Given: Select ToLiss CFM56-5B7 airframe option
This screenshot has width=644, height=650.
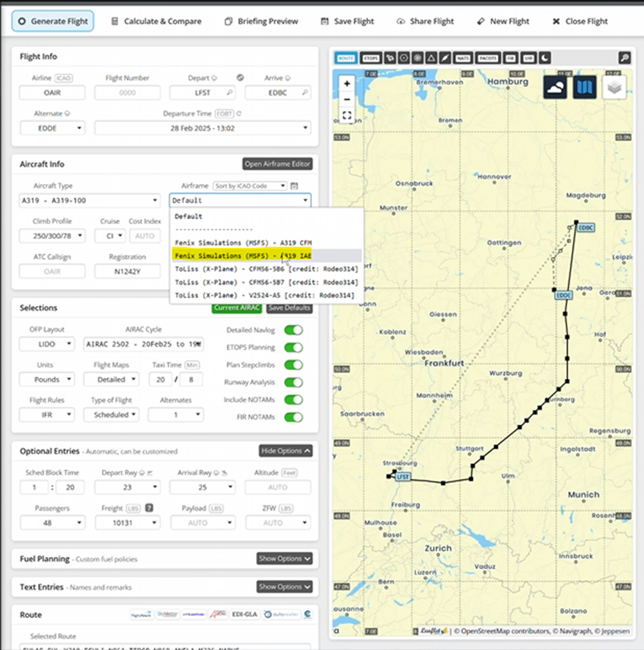Looking at the screenshot, I should (267, 282).
